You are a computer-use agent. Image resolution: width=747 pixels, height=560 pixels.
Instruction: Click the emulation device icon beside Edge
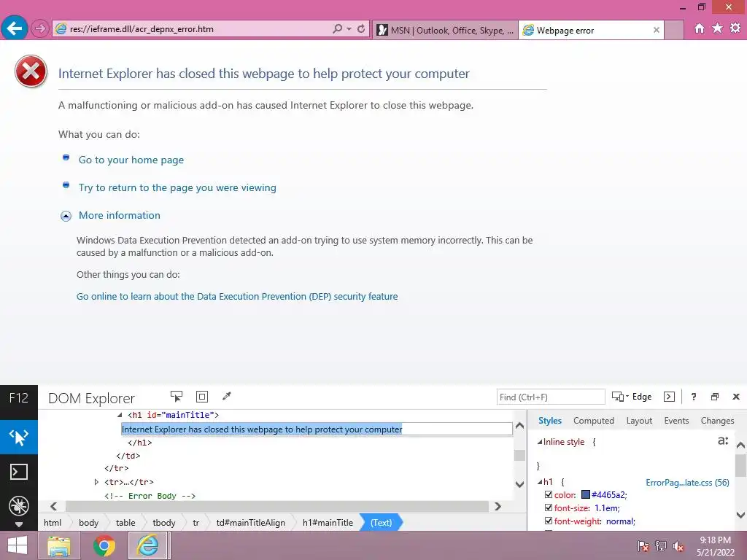click(618, 397)
